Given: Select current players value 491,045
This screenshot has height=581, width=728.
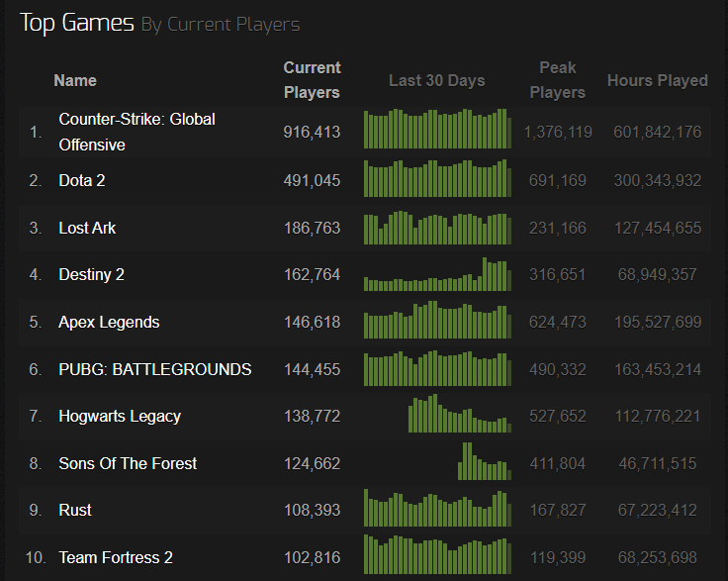Looking at the screenshot, I should point(312,180).
